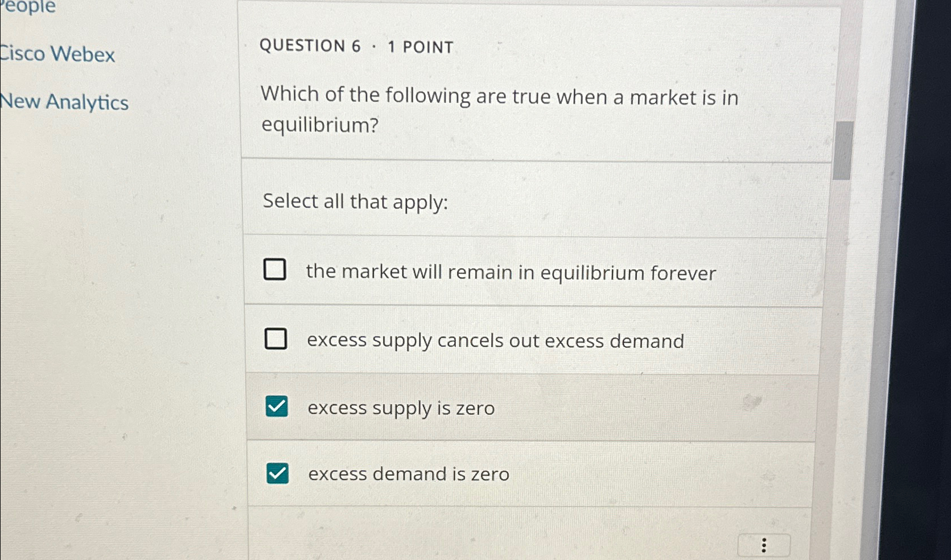Viewport: 951px width, 560px height.
Task: Open the three-dot options menu
Action: tap(764, 545)
